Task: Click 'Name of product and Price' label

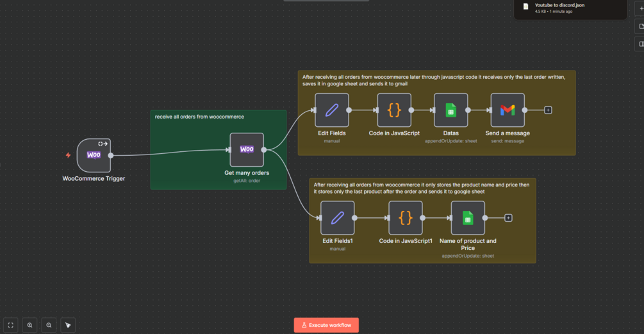Action: coord(468,244)
